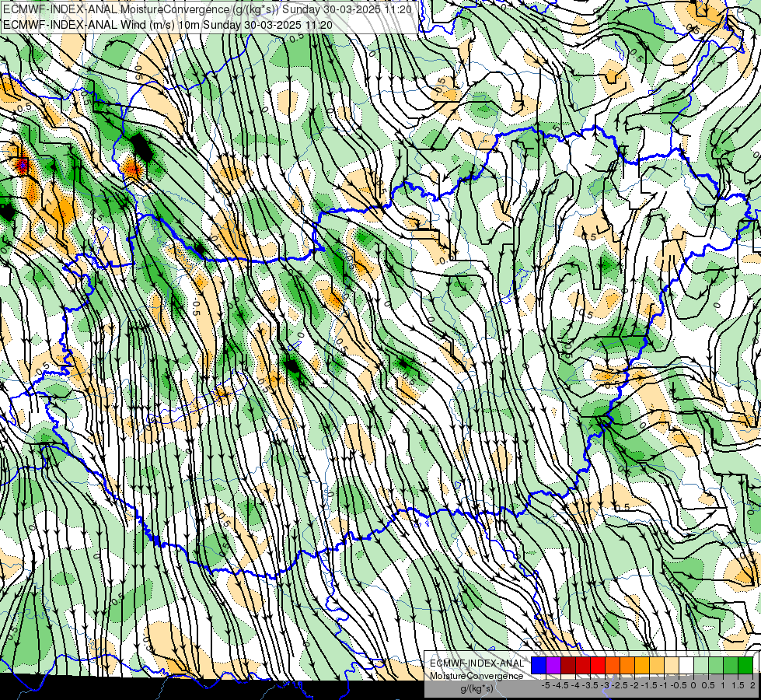Click the '-0.5' legend tick label
The width and height of the screenshot is (761, 700).
(x=679, y=685)
